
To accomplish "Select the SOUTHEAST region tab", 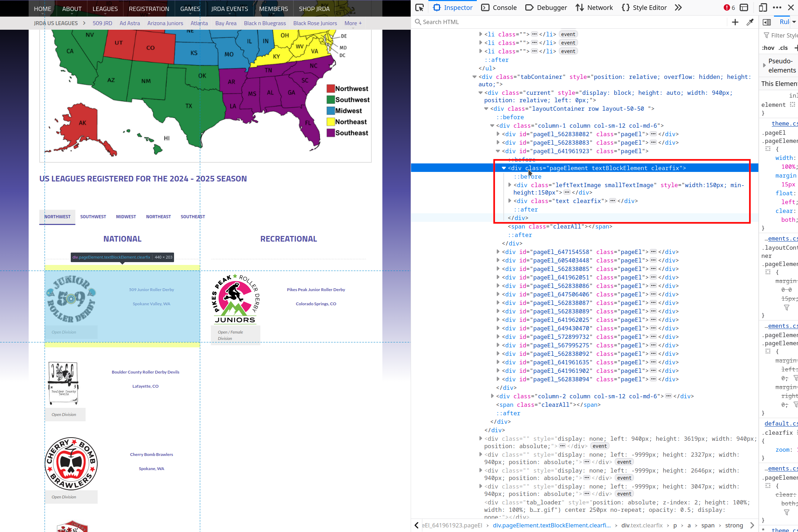I will pos(193,217).
